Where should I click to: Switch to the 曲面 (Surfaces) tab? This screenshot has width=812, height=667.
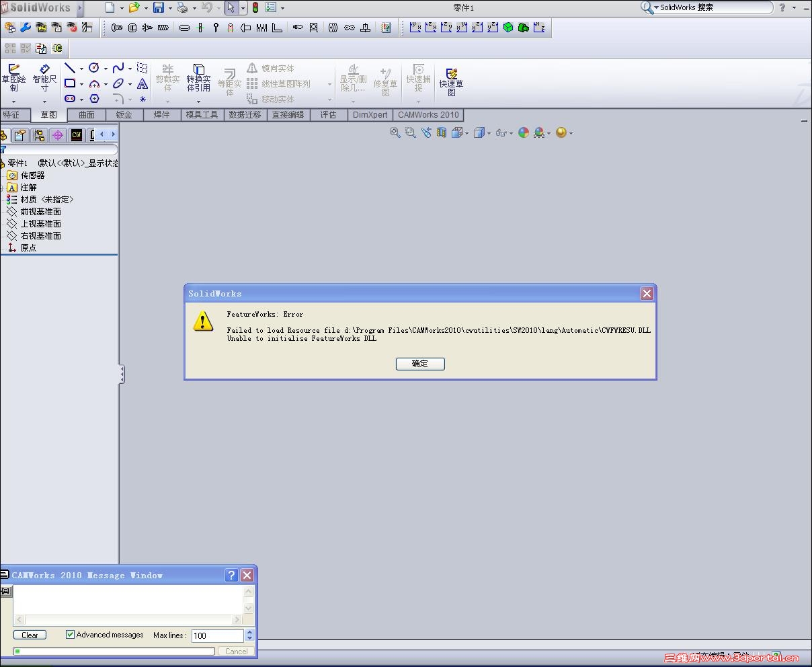[x=87, y=115]
